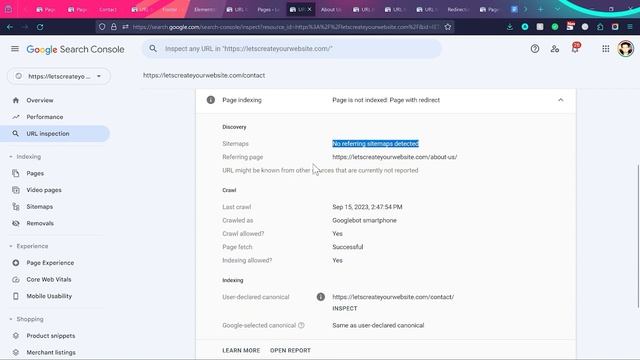
Task: Collapse the Shopping sidebar group
Action: [x=26, y=319]
